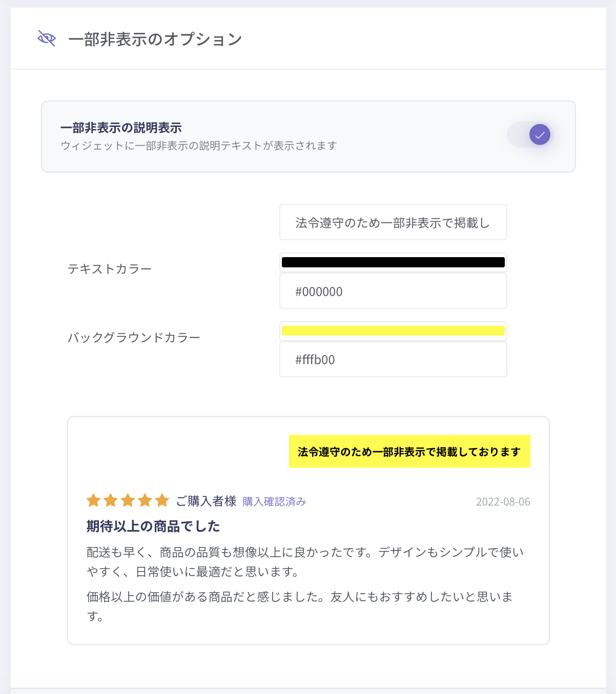
Task: Toggle off 一部非表示の説明表示 switch
Action: (530, 135)
